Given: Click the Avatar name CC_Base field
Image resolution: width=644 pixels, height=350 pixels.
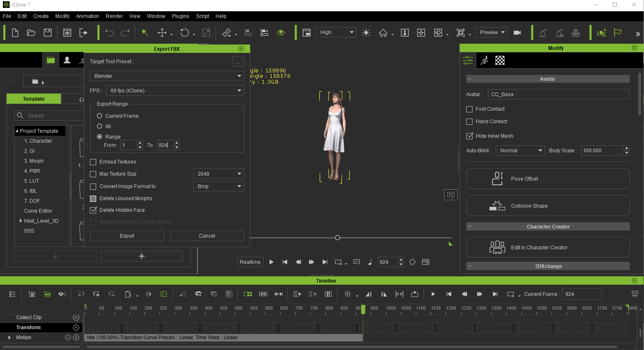Looking at the screenshot, I should (558, 94).
